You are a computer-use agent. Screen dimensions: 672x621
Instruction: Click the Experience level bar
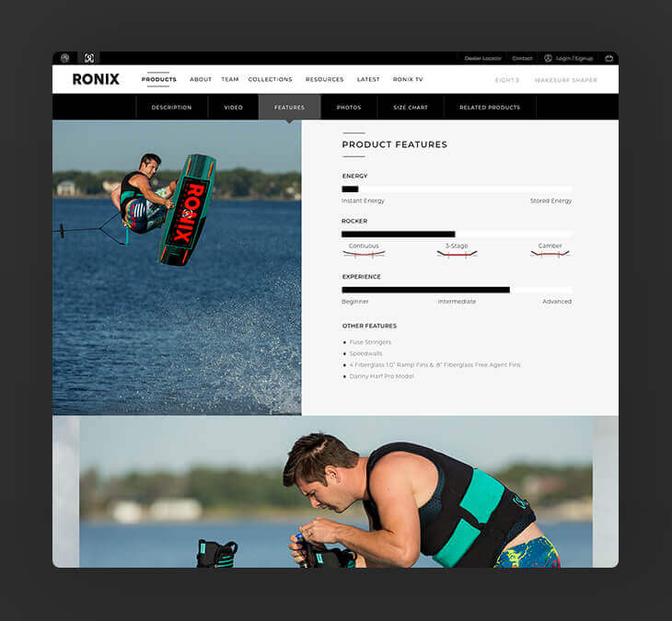457,290
